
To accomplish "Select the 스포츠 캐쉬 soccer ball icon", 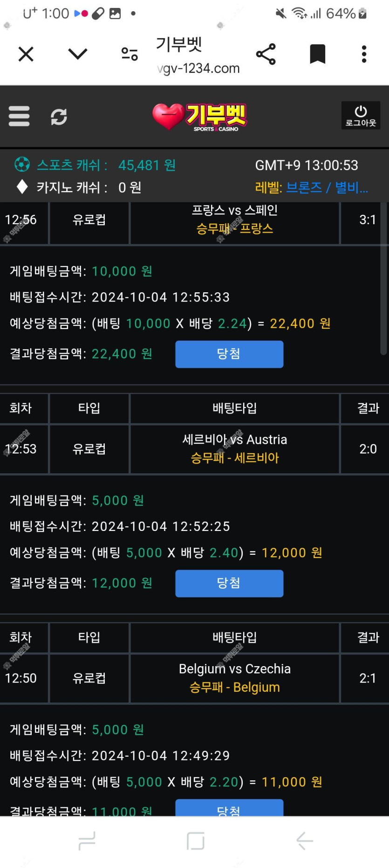I will coord(22,165).
